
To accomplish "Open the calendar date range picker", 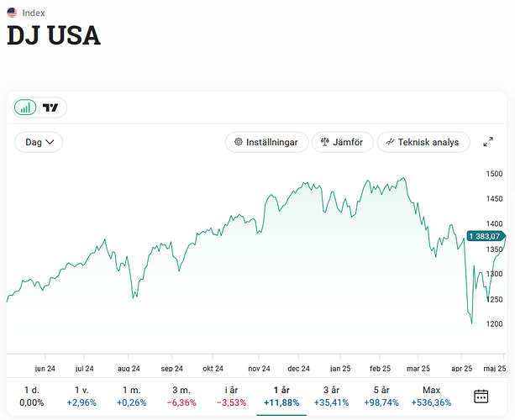I will (481, 396).
